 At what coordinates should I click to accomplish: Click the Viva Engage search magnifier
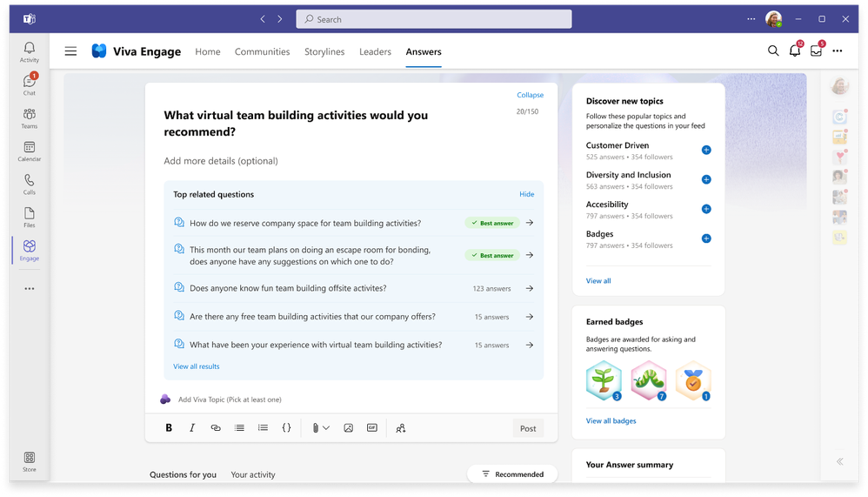click(773, 51)
